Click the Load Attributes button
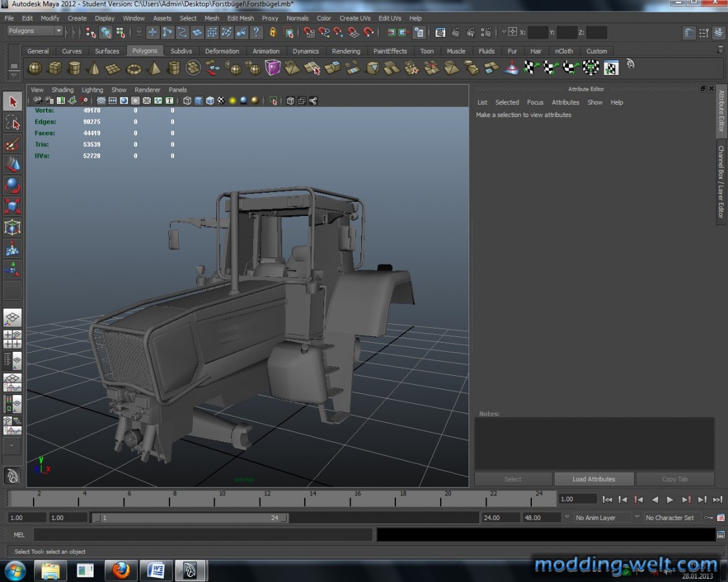Viewport: 728px width, 582px height. click(x=594, y=479)
